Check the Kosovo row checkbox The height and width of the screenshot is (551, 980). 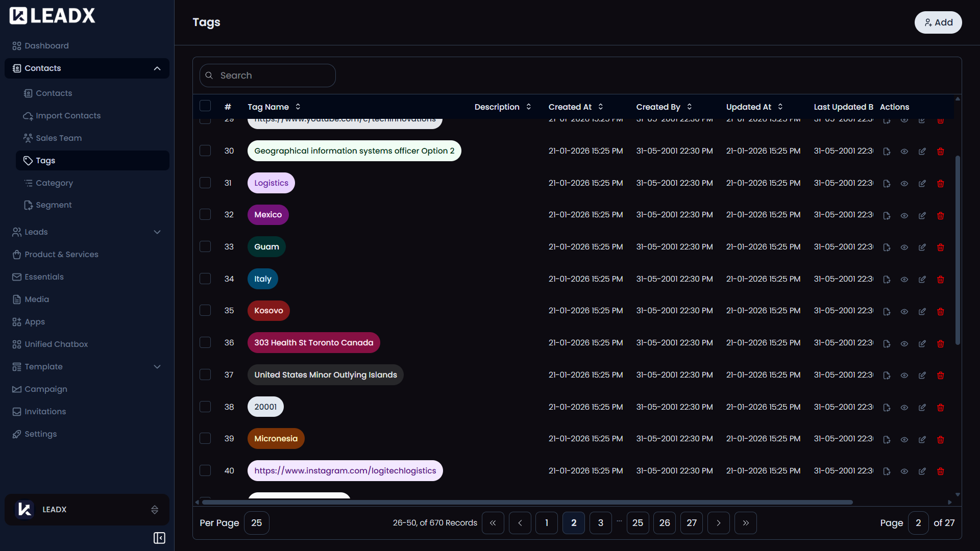(205, 310)
